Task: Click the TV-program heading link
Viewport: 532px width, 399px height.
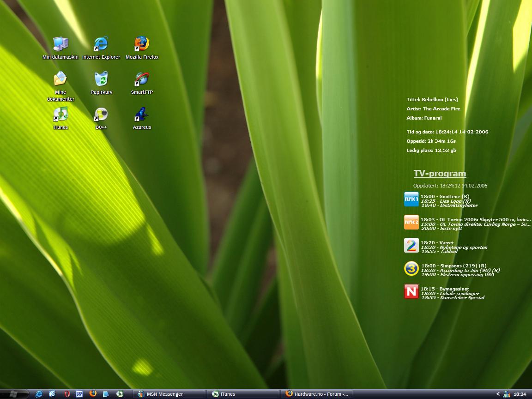Action: (440, 174)
